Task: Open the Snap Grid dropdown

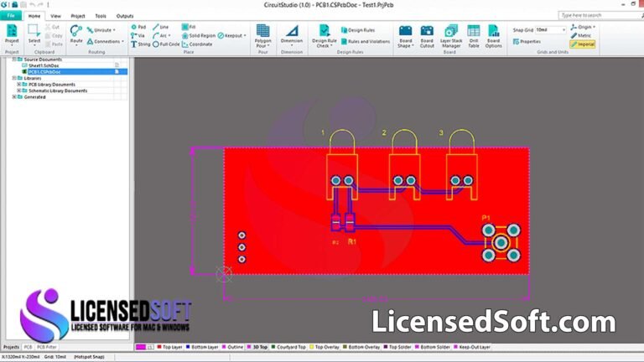Action: pos(563,30)
